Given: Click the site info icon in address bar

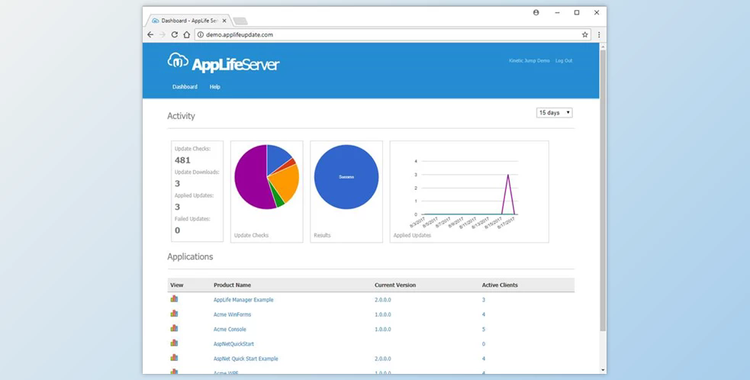Looking at the screenshot, I should pos(200,35).
